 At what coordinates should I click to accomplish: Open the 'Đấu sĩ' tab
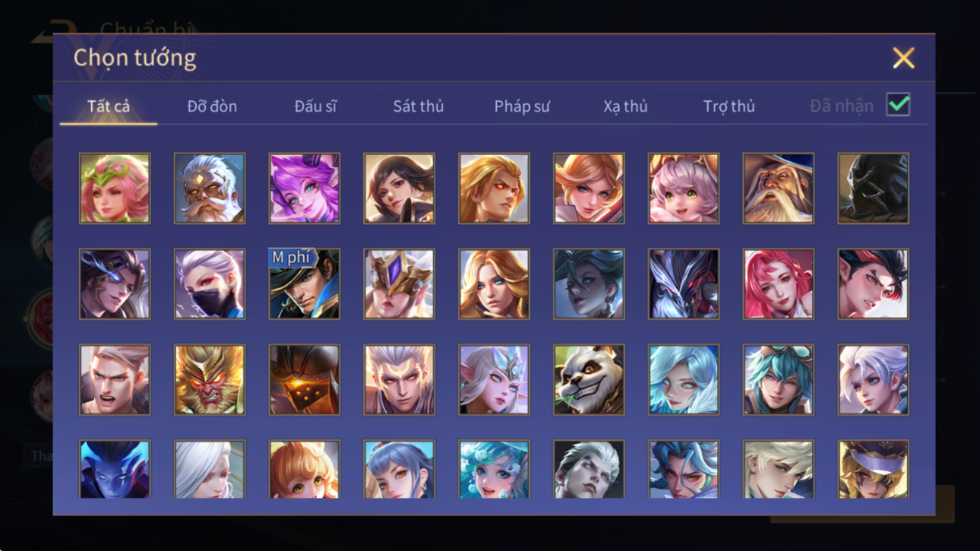[315, 106]
